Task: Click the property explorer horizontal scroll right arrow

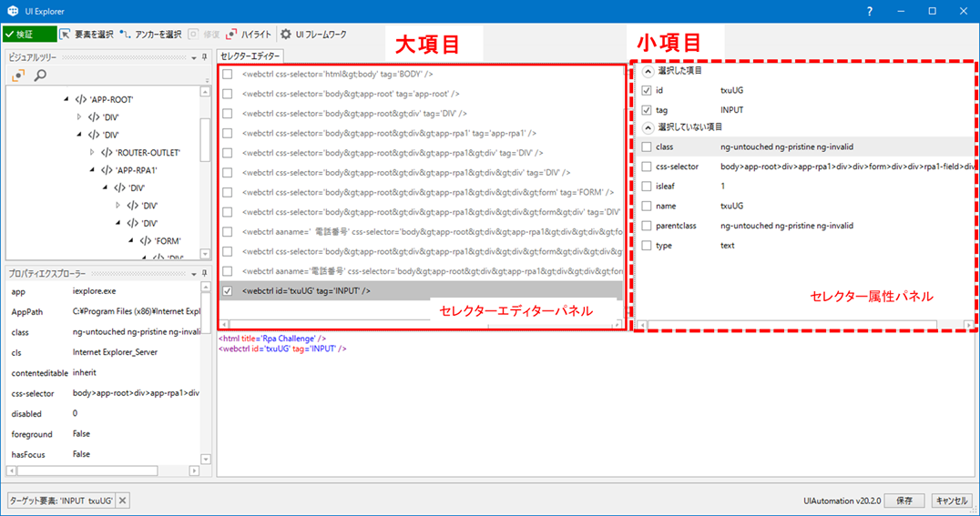Action: tap(194, 470)
